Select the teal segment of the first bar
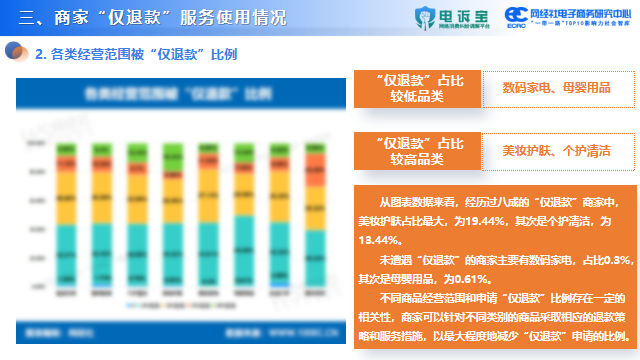The image size is (640, 360). (66, 255)
